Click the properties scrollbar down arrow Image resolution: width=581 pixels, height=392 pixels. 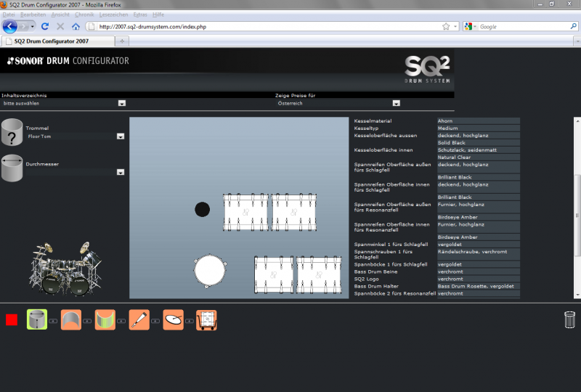click(577, 295)
